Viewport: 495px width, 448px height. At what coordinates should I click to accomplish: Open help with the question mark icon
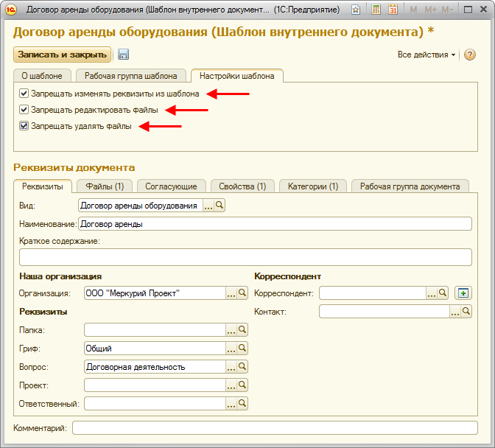(x=469, y=55)
